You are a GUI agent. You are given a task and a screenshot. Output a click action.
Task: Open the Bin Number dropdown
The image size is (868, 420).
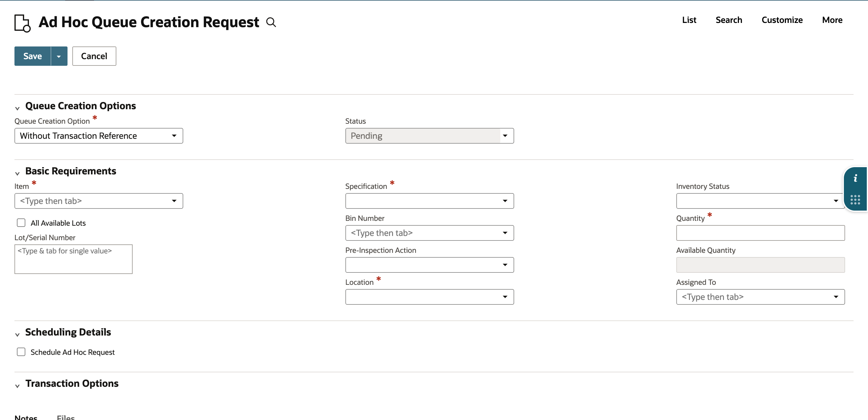[x=429, y=233]
